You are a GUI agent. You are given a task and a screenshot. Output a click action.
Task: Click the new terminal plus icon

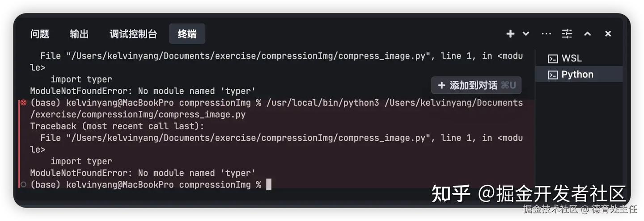pos(510,34)
